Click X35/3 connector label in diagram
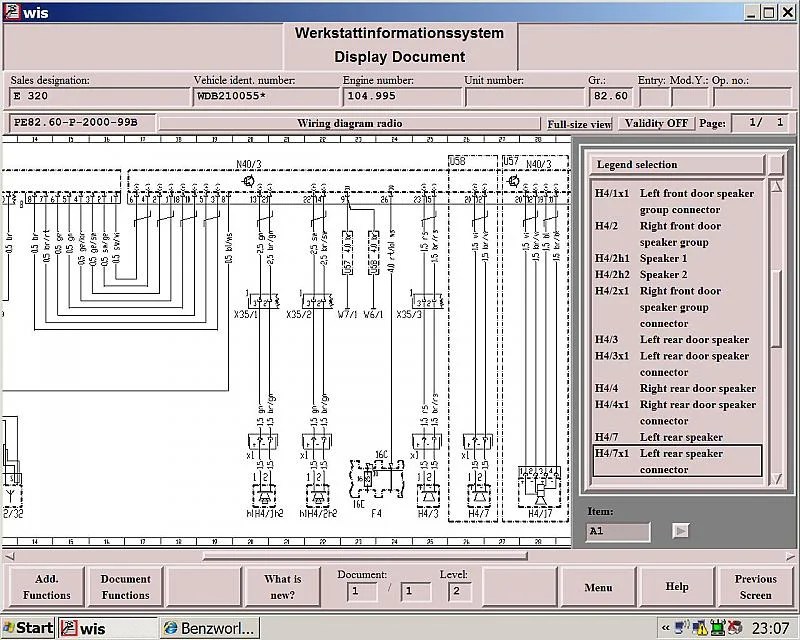Viewport: 800px width, 640px height. 409,314
